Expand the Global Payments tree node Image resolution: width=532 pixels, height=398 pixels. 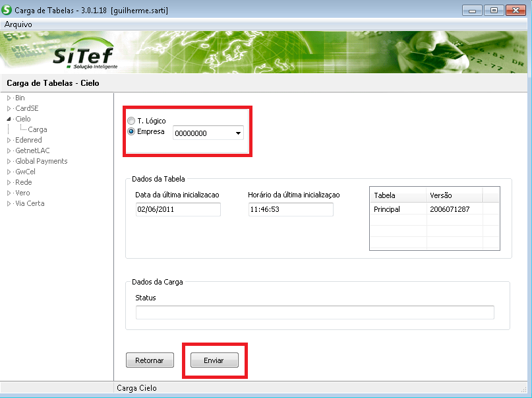[9, 161]
